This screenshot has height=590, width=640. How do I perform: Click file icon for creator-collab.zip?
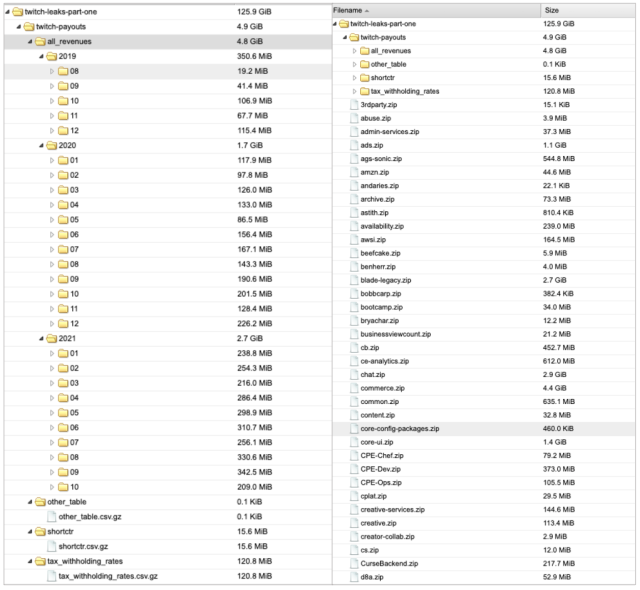tap(354, 537)
